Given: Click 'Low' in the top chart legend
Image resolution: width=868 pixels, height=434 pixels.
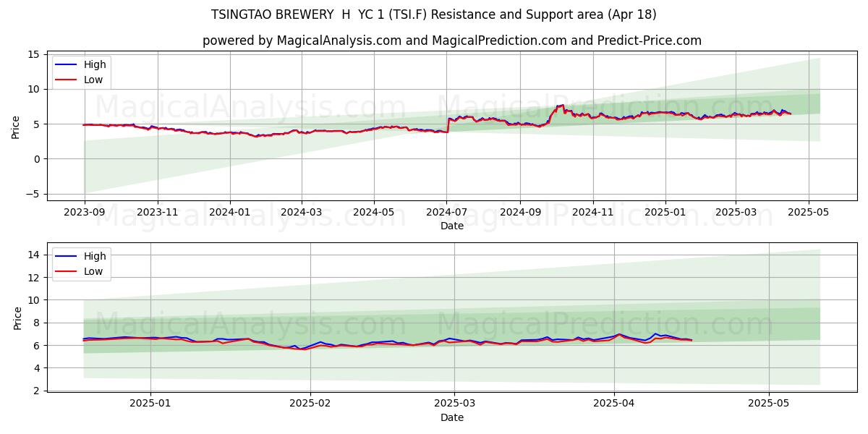Looking at the screenshot, I should (93, 80).
